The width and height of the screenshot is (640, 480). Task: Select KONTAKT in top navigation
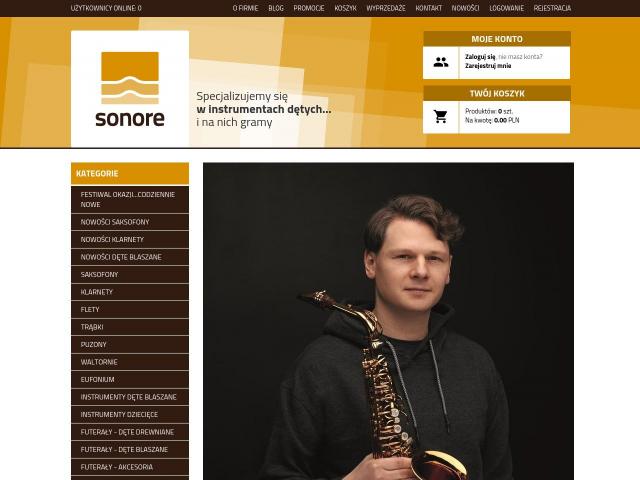[429, 8]
